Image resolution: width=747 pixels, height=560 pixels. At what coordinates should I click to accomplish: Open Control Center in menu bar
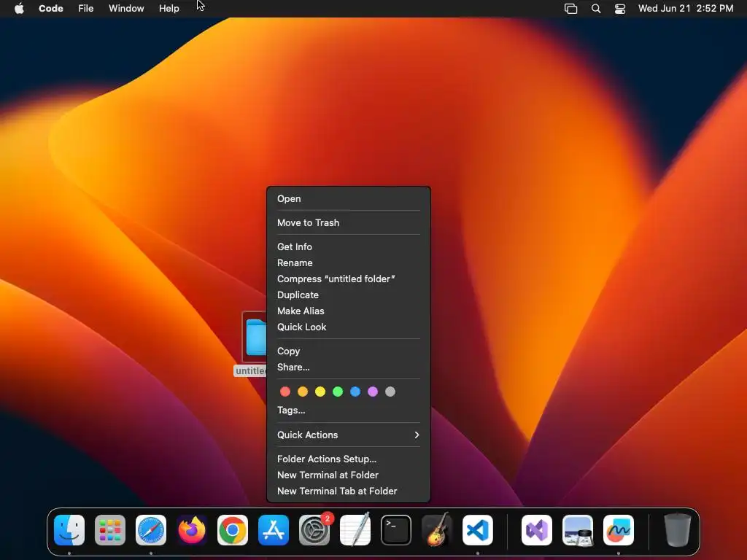pyautogui.click(x=620, y=9)
